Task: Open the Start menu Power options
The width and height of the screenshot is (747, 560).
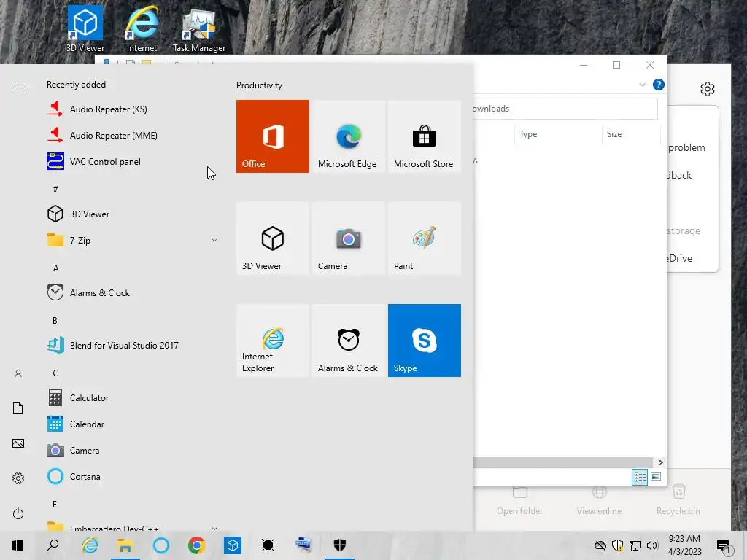Action: coord(18,513)
